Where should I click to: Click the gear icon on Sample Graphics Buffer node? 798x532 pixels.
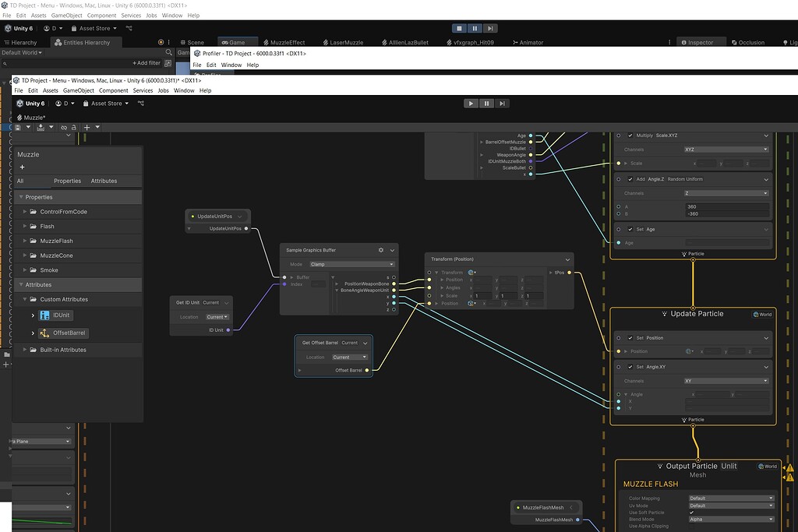click(381, 250)
